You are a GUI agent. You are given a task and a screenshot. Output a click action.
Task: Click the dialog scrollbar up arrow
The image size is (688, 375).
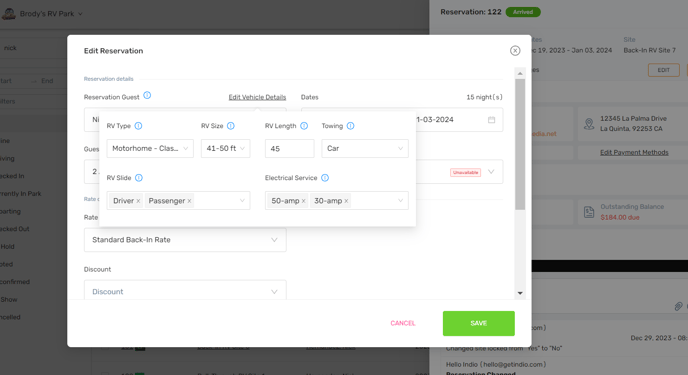click(x=520, y=73)
